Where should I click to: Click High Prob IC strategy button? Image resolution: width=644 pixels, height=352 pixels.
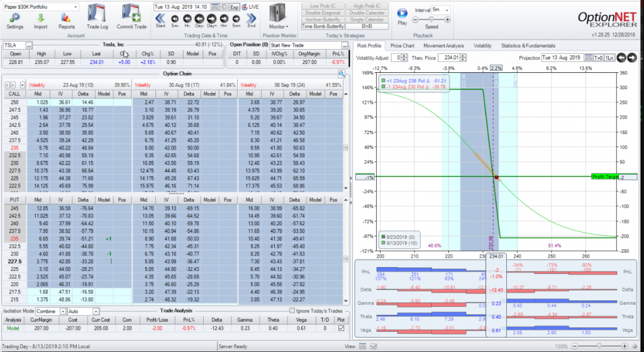367,6
